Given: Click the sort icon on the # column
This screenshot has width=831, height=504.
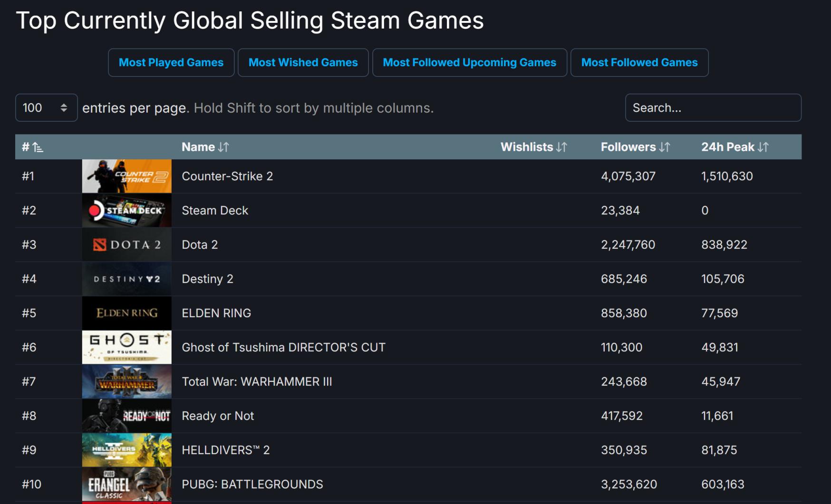Looking at the screenshot, I should click(x=38, y=147).
